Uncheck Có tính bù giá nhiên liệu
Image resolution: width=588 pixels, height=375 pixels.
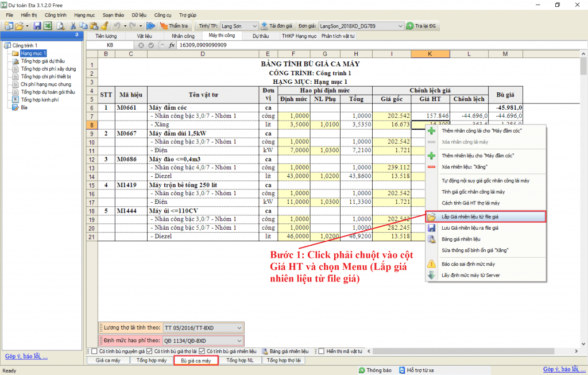(202, 351)
